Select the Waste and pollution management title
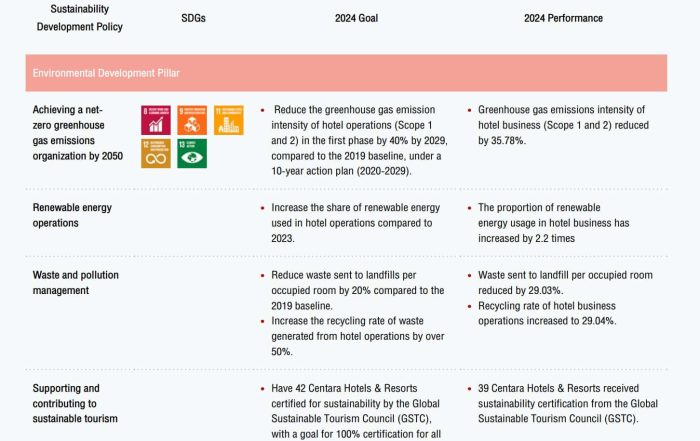700x441 pixels. (x=75, y=283)
